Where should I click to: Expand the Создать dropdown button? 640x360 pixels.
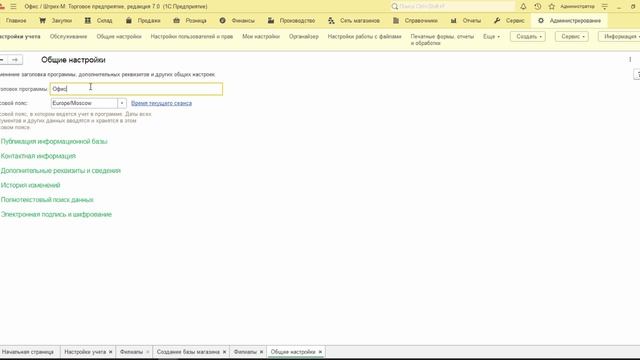528,37
